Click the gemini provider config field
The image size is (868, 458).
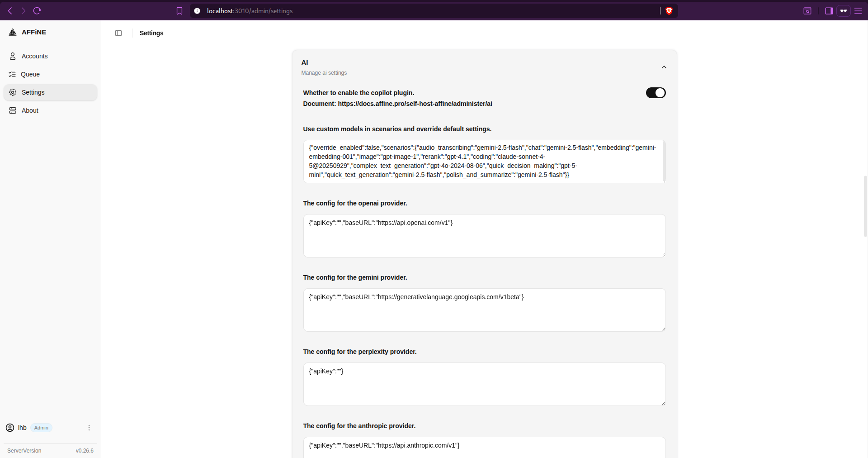click(x=484, y=310)
